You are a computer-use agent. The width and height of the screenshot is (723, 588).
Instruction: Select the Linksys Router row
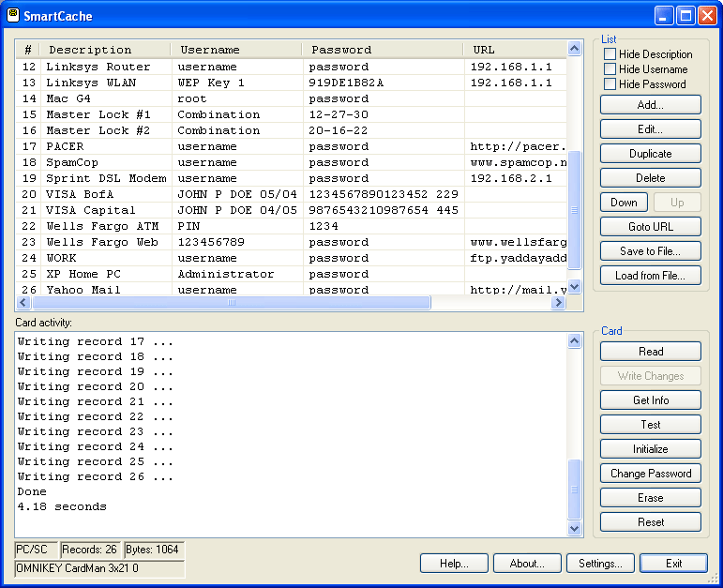pos(292,67)
